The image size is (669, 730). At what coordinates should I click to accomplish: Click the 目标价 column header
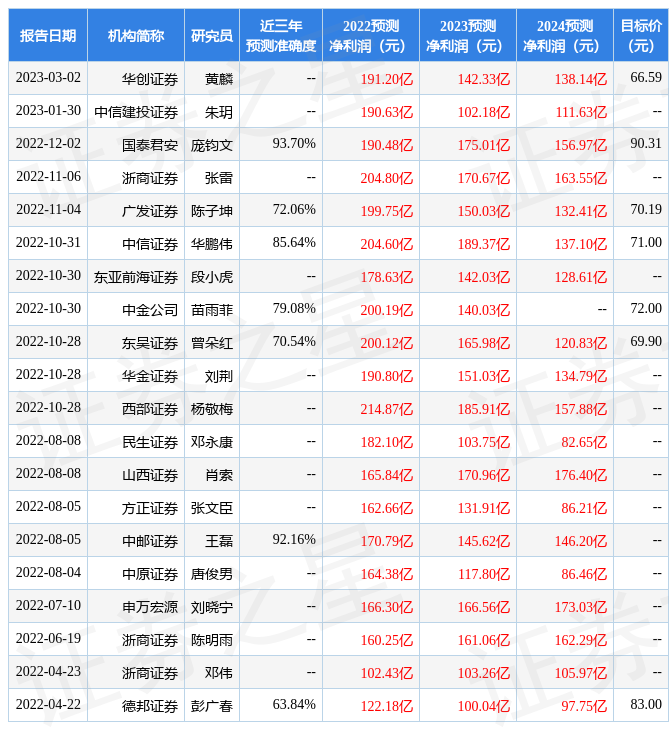coord(641,35)
